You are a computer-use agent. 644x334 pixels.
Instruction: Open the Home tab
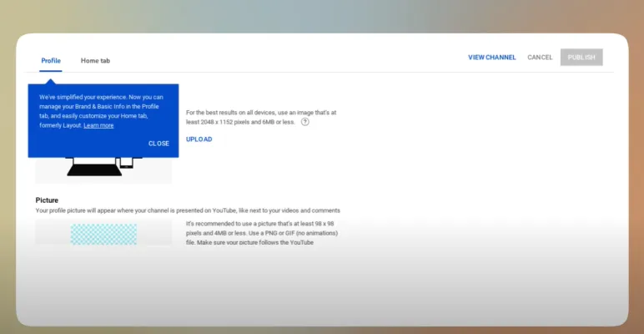pyautogui.click(x=95, y=60)
